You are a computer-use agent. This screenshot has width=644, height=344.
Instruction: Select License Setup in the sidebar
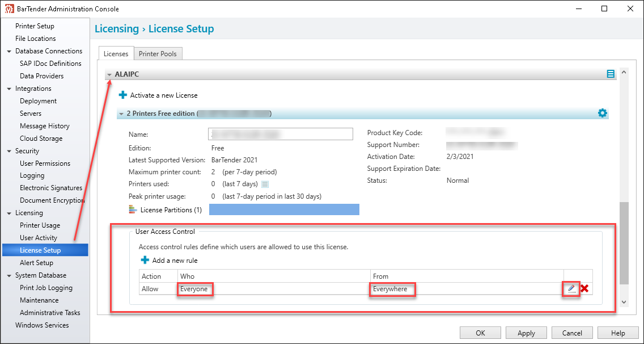tap(45, 250)
